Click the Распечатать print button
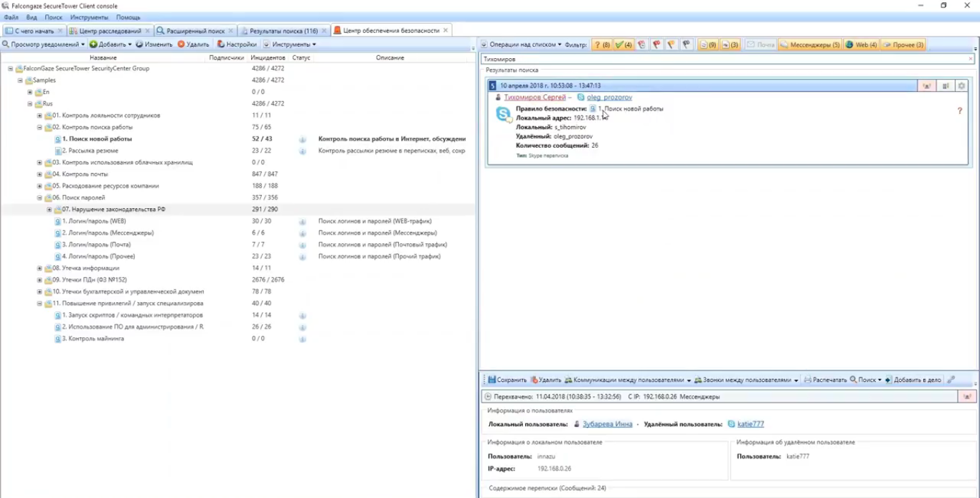 [826, 380]
